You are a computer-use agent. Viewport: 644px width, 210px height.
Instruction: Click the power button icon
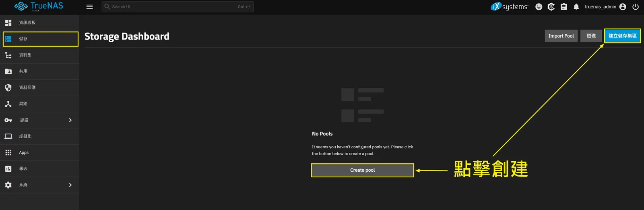636,7
